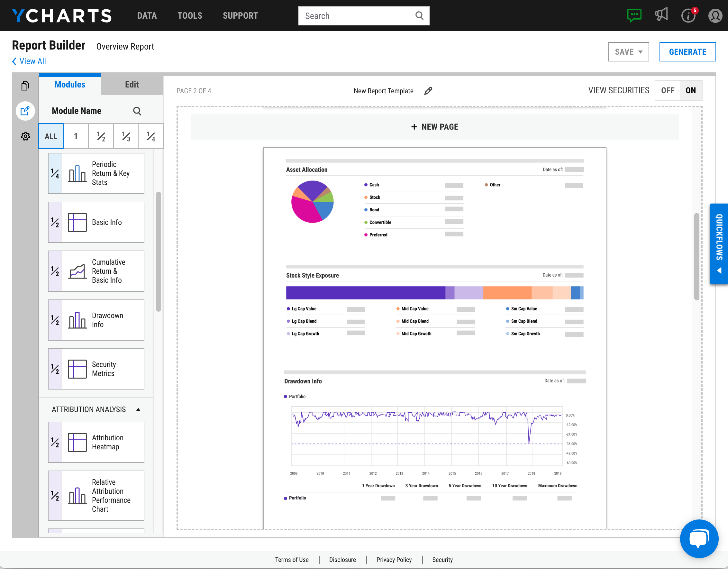Click the pencil icon beside New Report Template
728x569 pixels.
(x=428, y=91)
